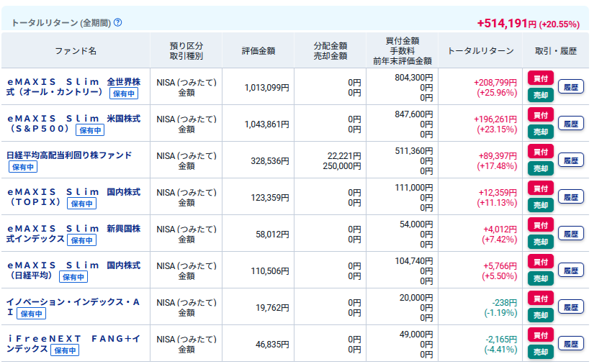Select return value +208,799円
This screenshot has width=594, height=364.
point(495,83)
